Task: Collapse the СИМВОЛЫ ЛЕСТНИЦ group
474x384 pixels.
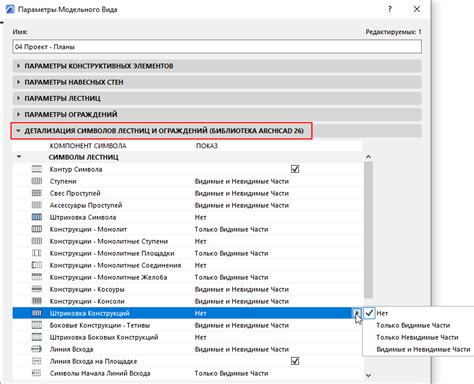Action: [19, 157]
